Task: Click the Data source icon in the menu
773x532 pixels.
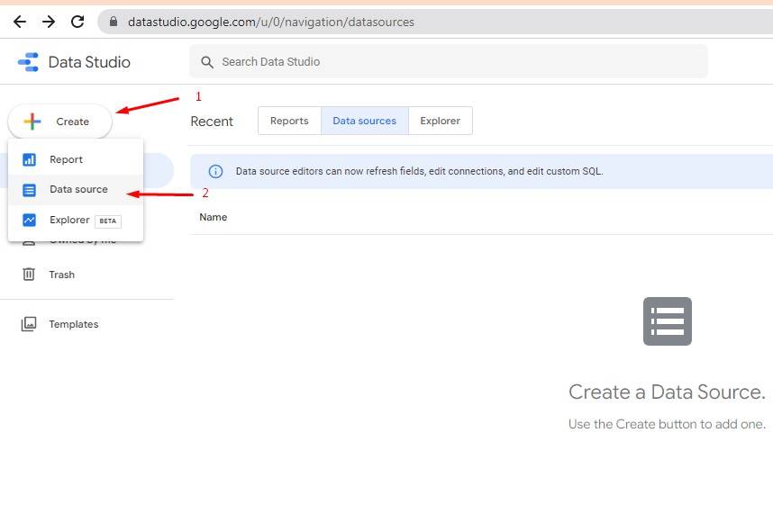Action: tap(30, 189)
